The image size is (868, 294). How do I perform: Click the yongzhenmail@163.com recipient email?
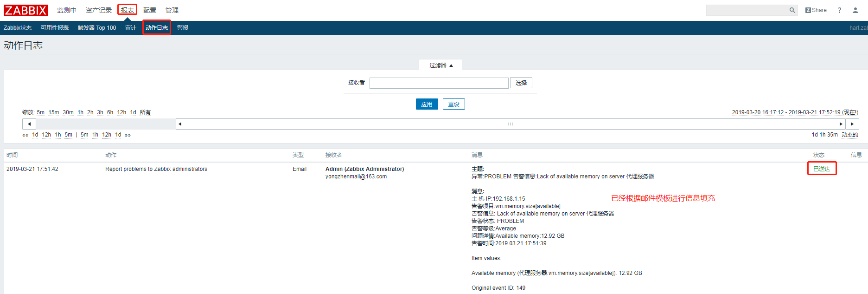pos(356,176)
